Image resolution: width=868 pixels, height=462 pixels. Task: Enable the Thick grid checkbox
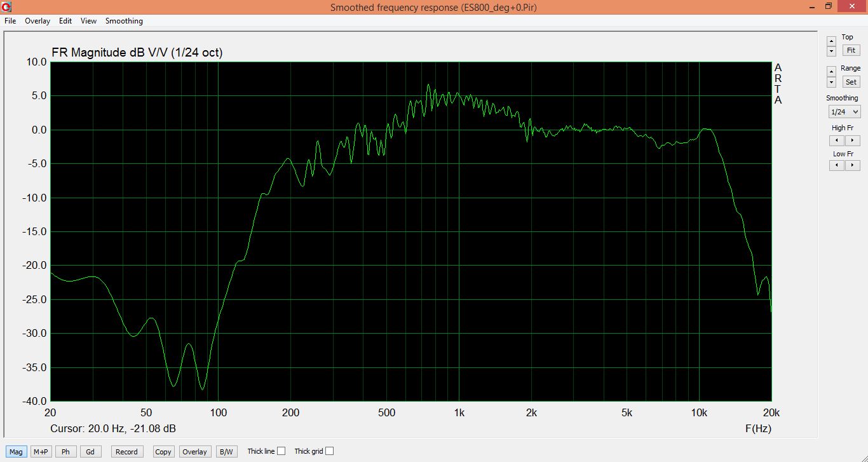click(329, 451)
